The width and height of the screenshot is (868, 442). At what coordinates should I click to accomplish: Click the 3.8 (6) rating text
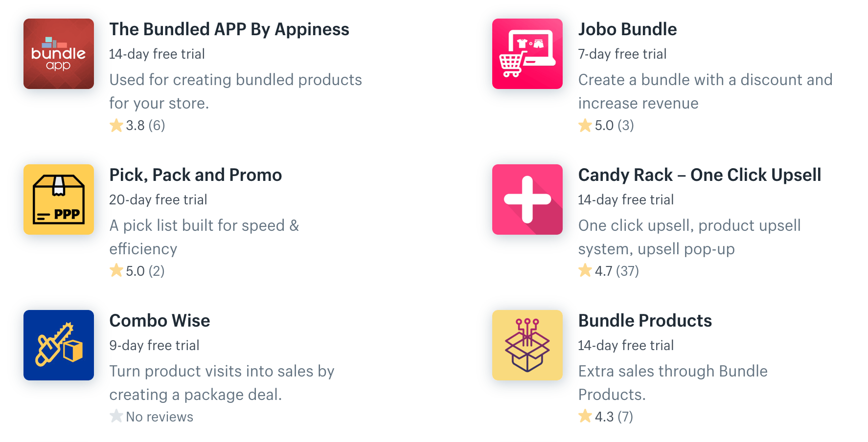pos(145,125)
